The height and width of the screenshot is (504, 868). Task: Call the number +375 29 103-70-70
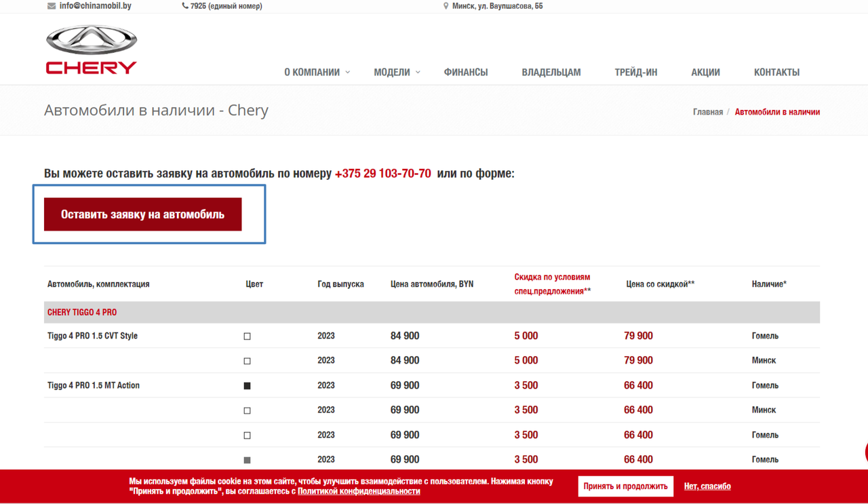(383, 173)
